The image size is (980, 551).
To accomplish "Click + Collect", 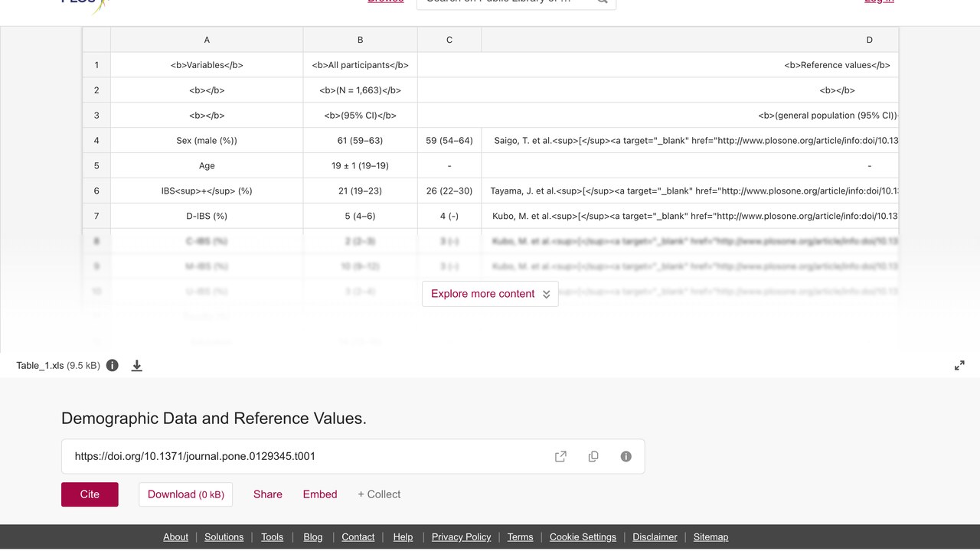I will coord(379,494).
